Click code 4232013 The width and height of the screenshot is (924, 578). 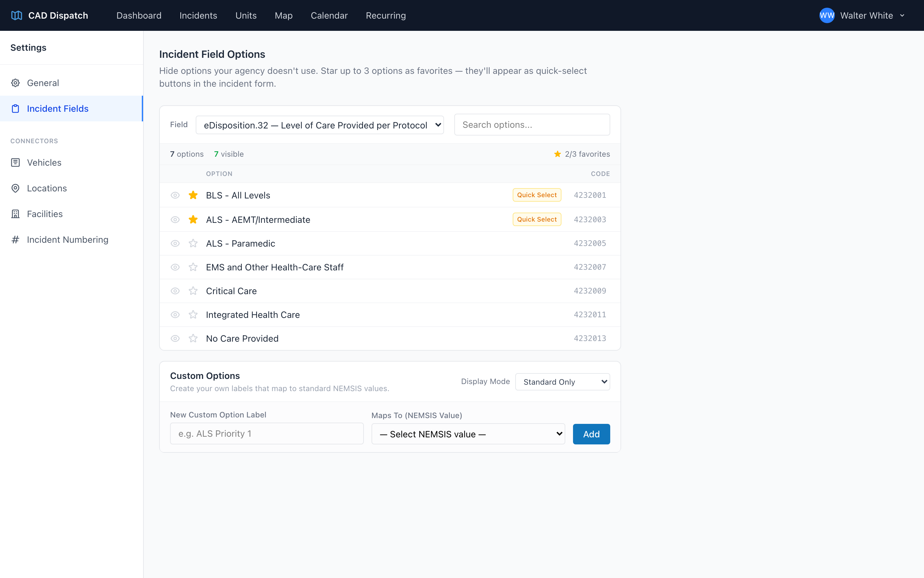point(590,338)
